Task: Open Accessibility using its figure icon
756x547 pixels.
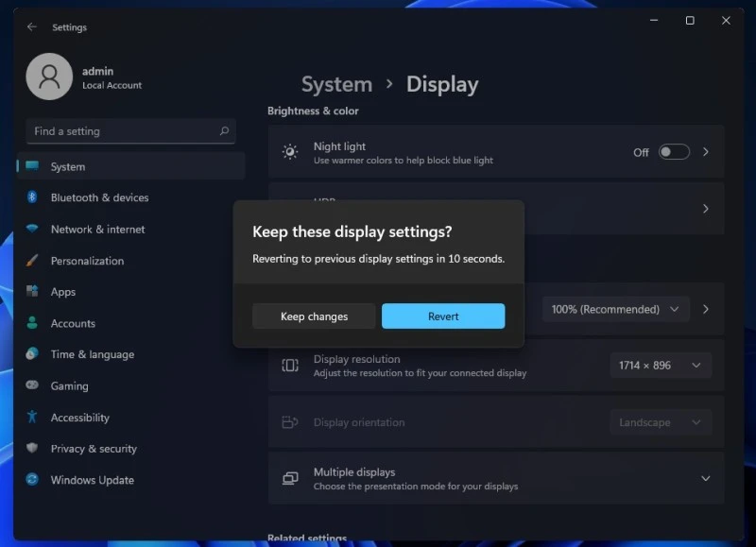Action: 34,418
